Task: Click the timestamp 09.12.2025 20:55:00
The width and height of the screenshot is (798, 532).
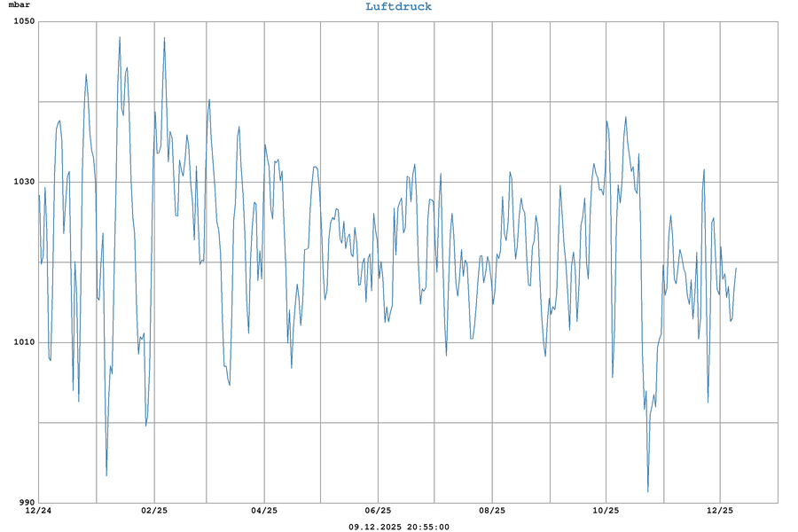Action: tap(399, 527)
